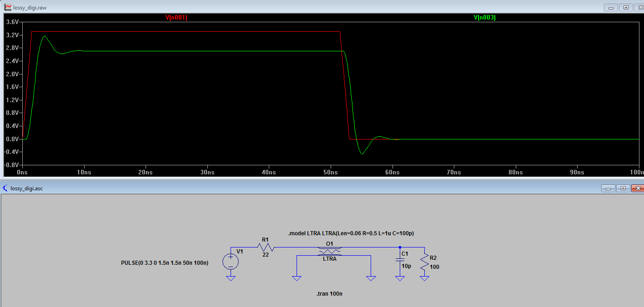This screenshot has height=307, width=644.
Task: Click the .model LTRA directive text
Action: (351, 233)
